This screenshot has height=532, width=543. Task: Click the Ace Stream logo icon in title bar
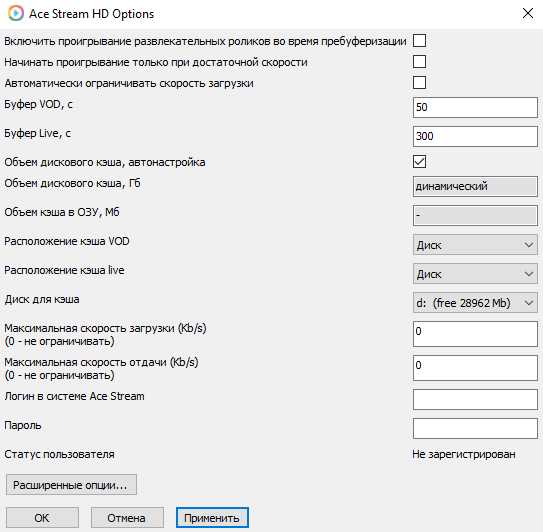tap(16, 14)
